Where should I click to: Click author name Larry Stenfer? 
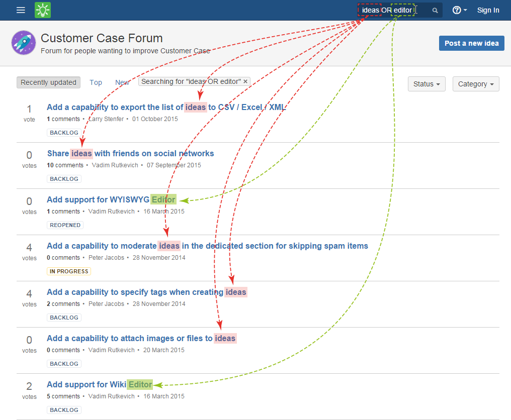click(106, 119)
